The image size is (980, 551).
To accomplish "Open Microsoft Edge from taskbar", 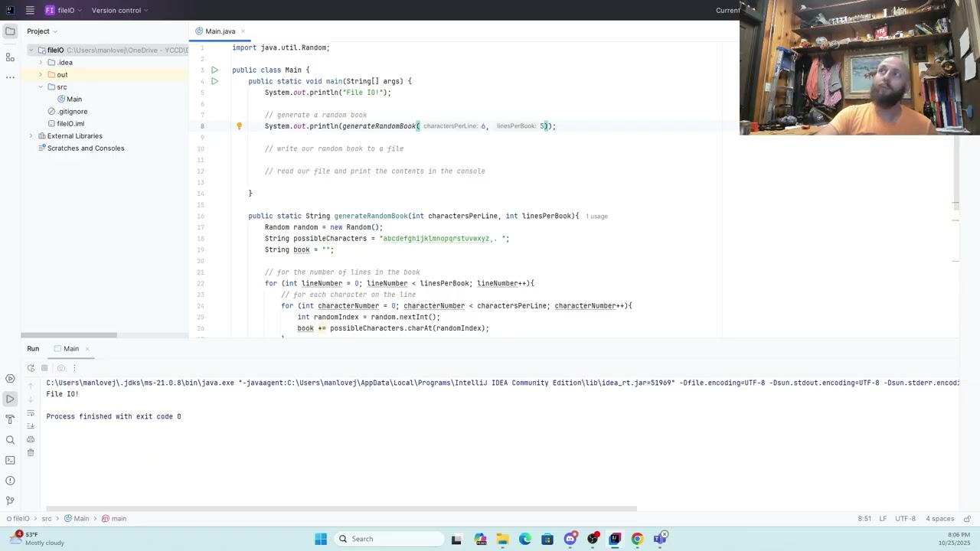I will pyautogui.click(x=525, y=539).
